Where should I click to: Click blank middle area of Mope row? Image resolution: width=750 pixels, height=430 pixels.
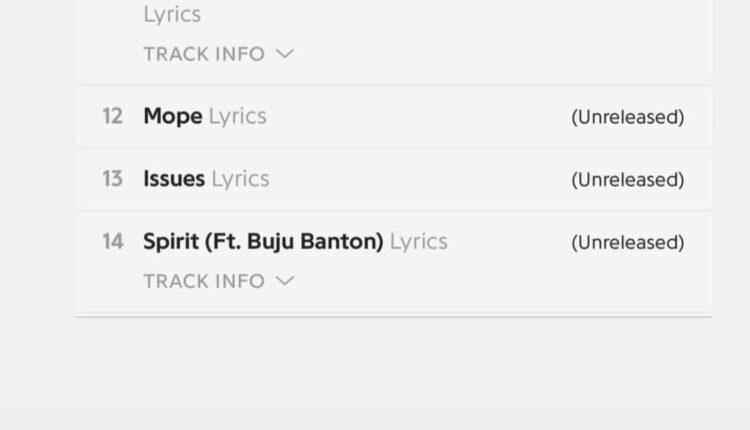pos(420,117)
